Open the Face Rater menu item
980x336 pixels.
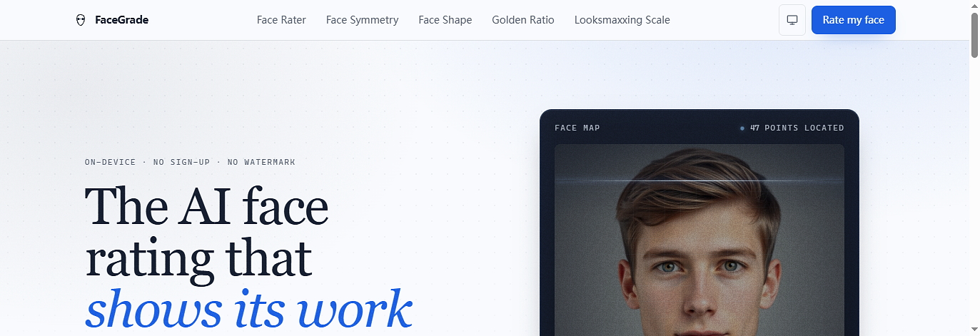(x=281, y=20)
